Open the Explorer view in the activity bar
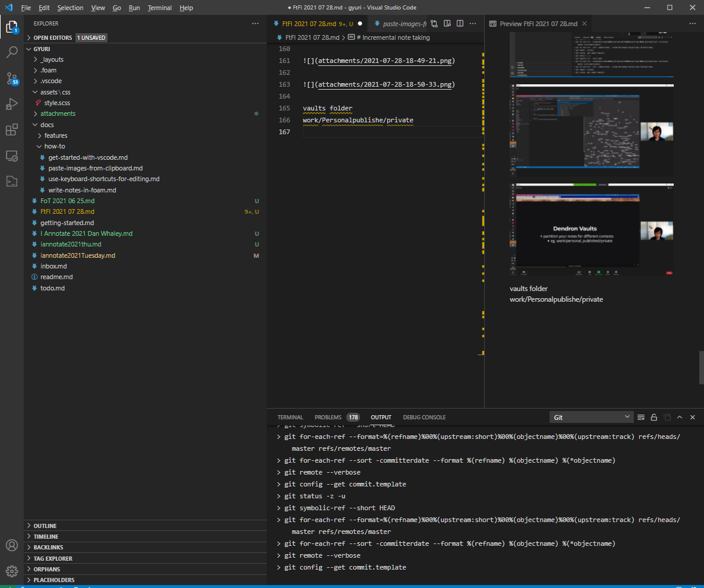 pyautogui.click(x=12, y=27)
